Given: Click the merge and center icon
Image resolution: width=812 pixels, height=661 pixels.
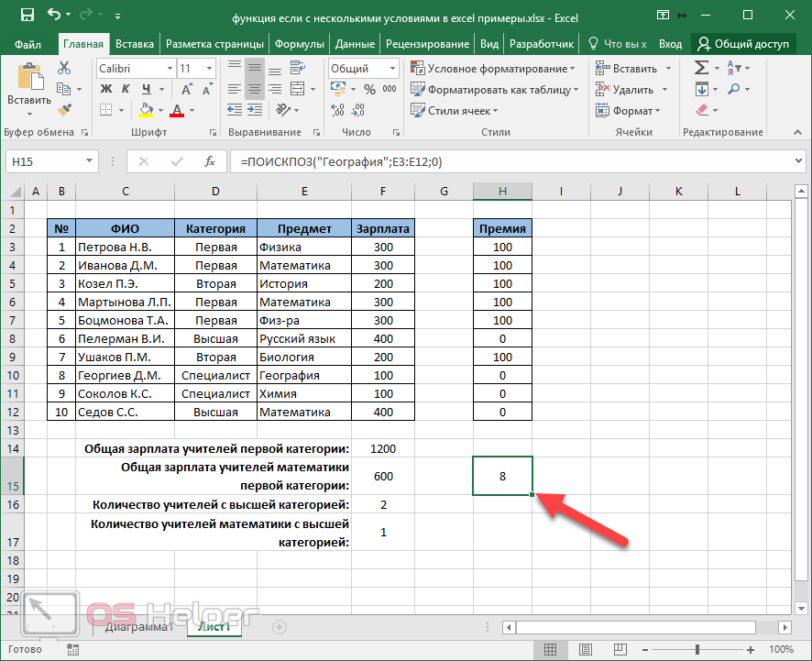Looking at the screenshot, I should pyautogui.click(x=298, y=89).
